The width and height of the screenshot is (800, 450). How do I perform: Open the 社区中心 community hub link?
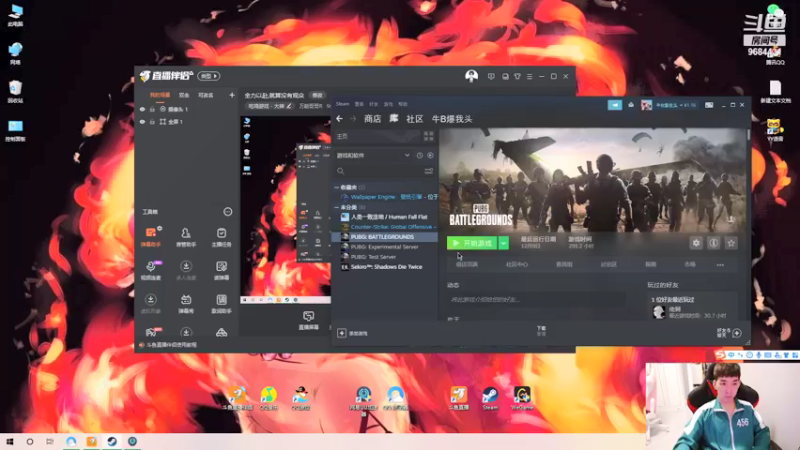(517, 264)
